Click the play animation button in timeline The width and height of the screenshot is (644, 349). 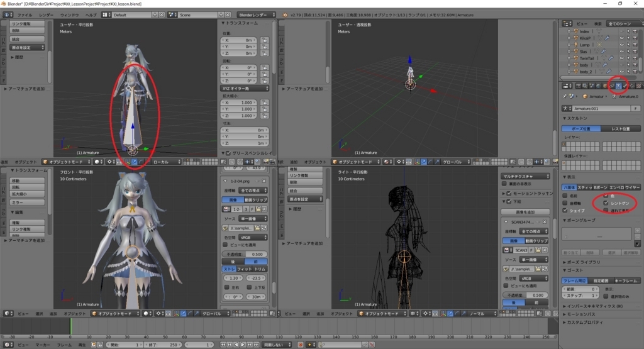pyautogui.click(x=243, y=345)
